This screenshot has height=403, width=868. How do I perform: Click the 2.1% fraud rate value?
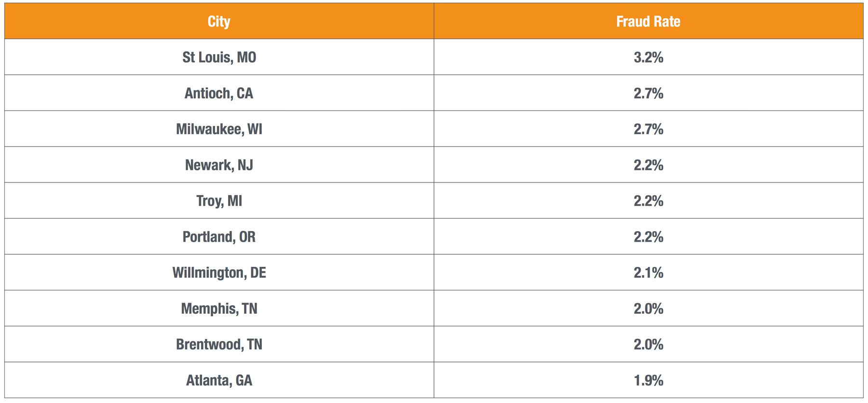coord(648,273)
